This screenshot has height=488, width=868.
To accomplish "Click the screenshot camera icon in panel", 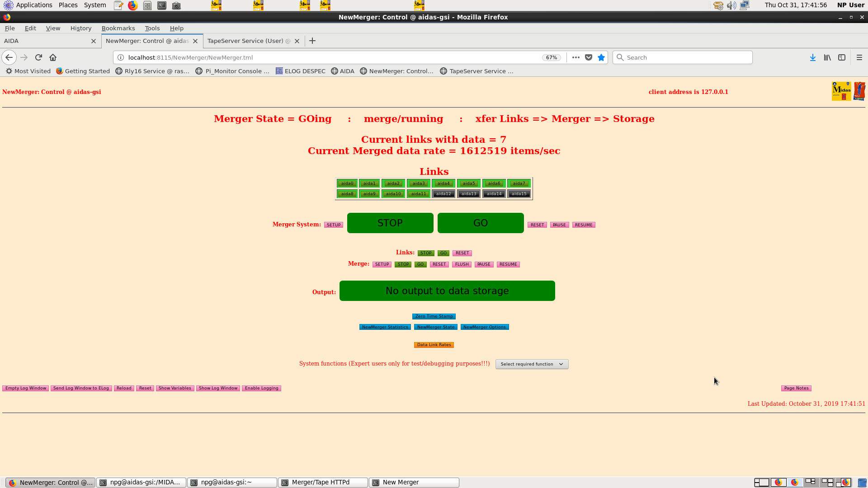I will 176,5.
